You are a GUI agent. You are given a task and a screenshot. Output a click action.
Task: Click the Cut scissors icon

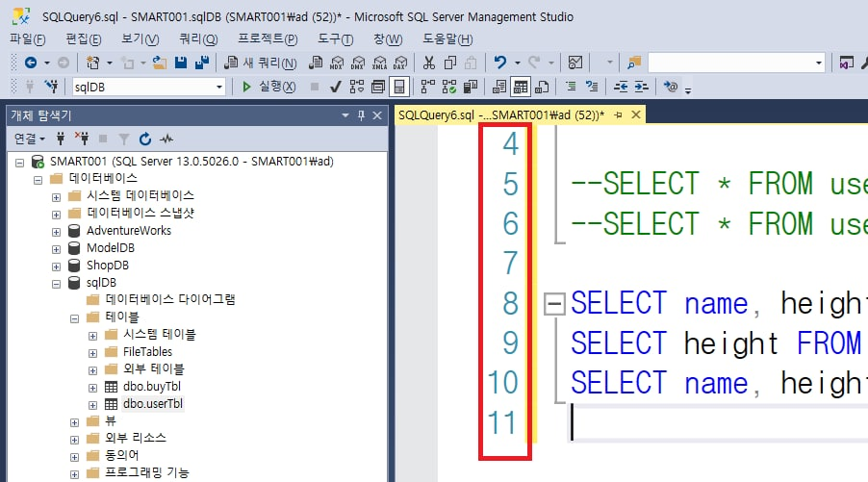tap(429, 63)
